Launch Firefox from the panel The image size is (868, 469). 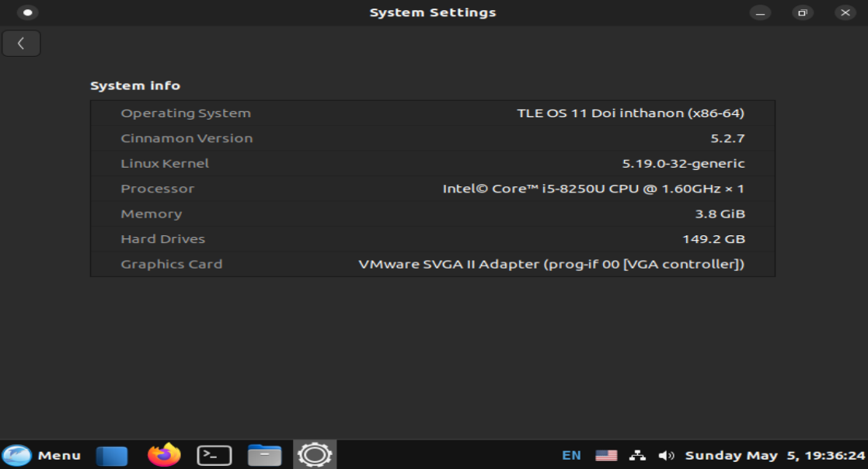(x=164, y=454)
